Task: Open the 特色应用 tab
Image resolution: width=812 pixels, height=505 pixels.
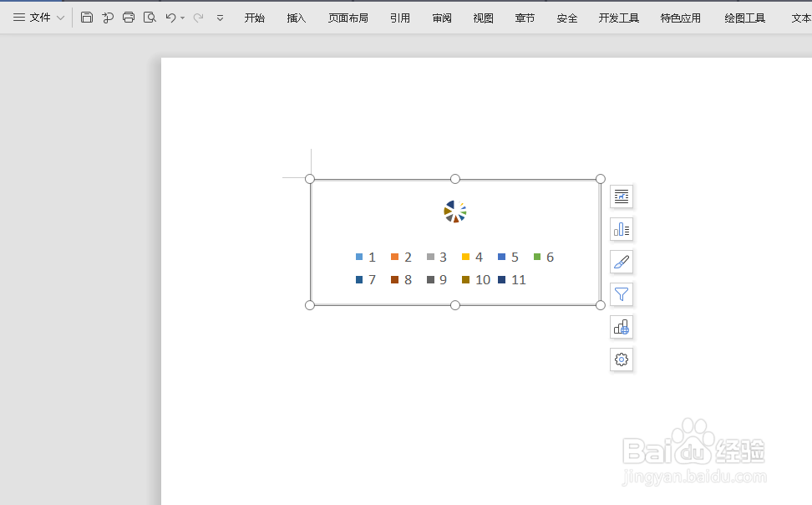Action: [681, 18]
